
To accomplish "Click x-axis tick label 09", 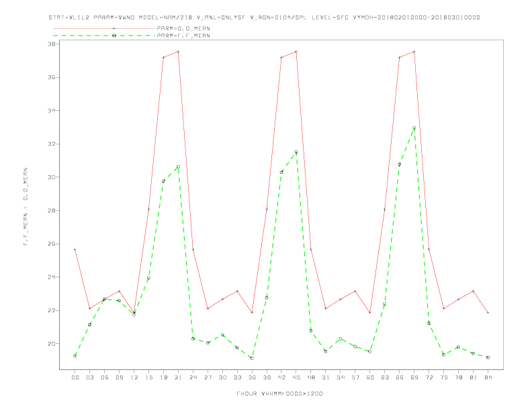I will point(120,377).
